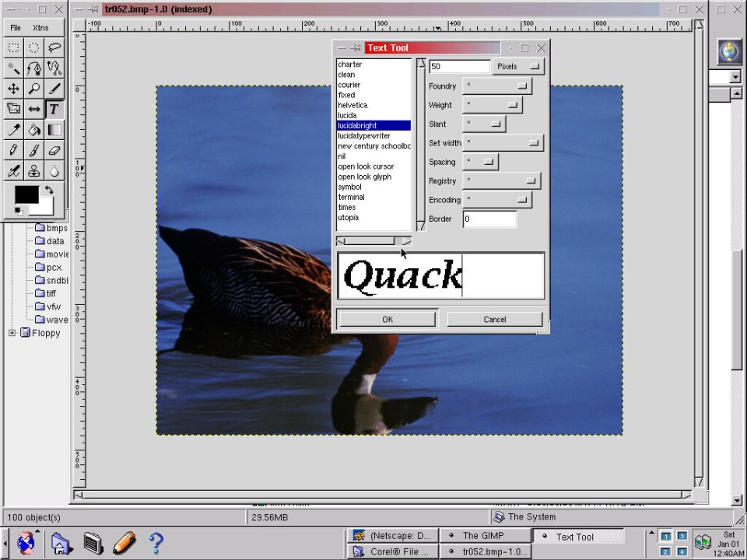
Task: Open the Pixels unit dropdown
Action: pyautogui.click(x=517, y=67)
